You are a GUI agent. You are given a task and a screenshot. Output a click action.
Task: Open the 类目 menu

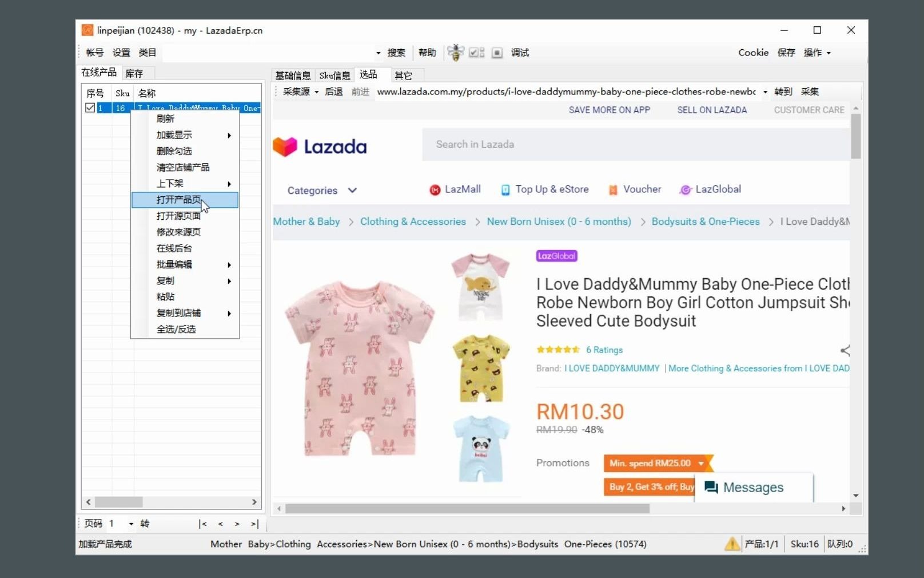[x=148, y=53]
